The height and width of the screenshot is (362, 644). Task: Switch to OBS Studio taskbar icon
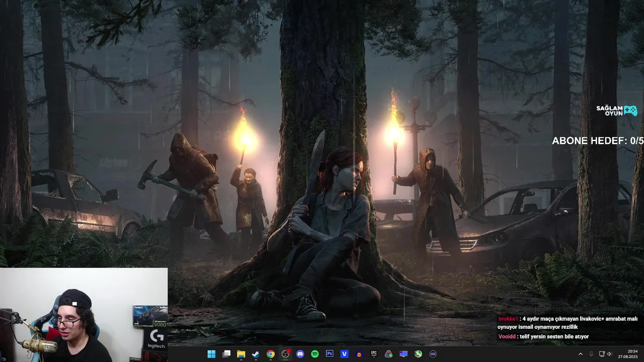point(285,354)
